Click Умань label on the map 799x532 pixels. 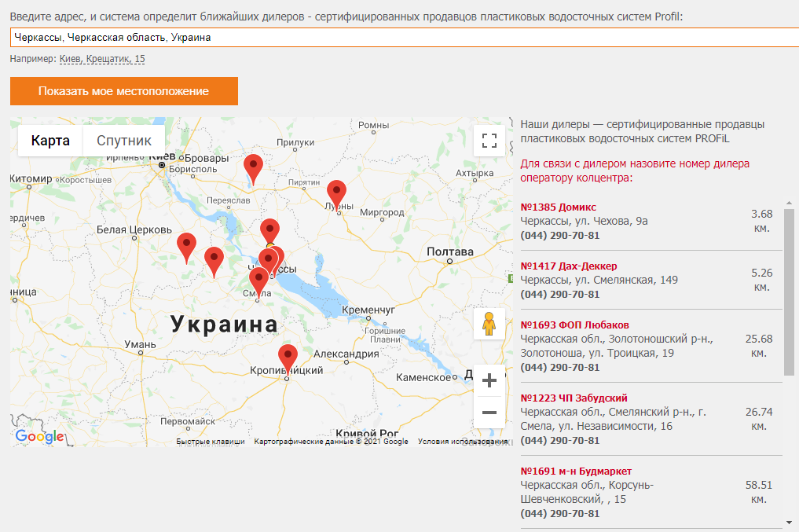click(140, 344)
